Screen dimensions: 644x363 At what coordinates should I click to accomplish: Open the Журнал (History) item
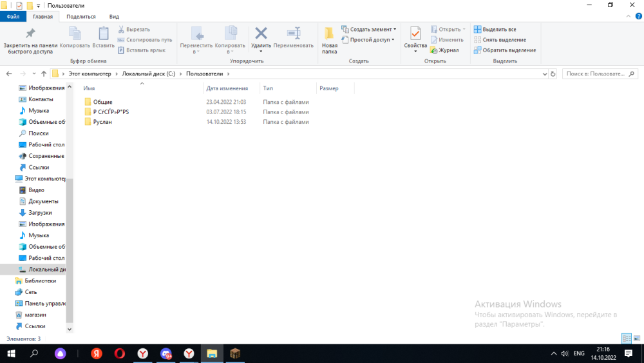tap(444, 50)
